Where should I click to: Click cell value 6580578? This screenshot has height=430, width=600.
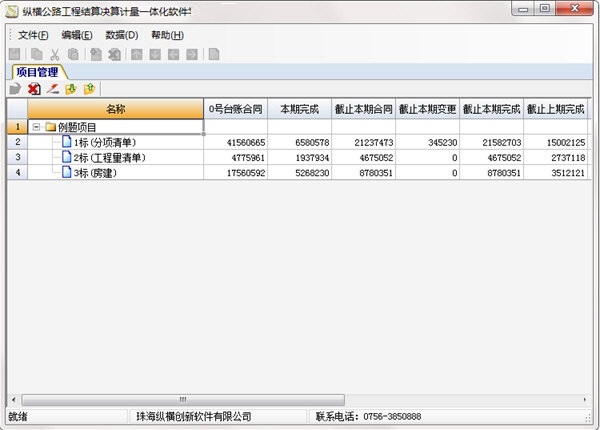(x=312, y=143)
